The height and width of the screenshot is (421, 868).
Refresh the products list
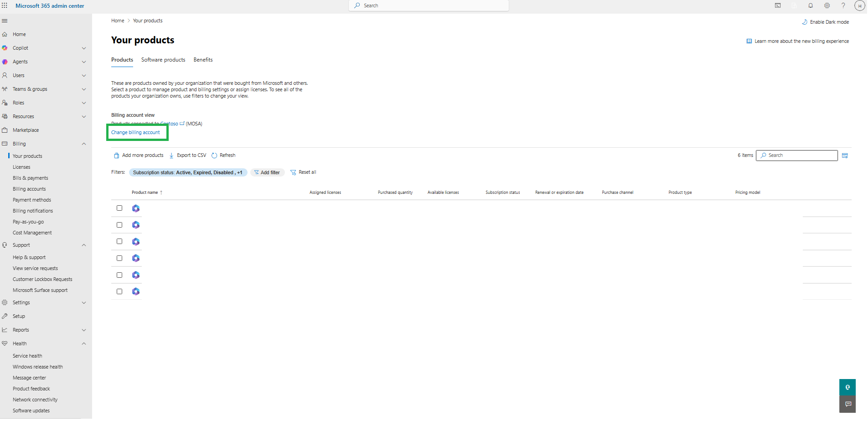point(223,156)
